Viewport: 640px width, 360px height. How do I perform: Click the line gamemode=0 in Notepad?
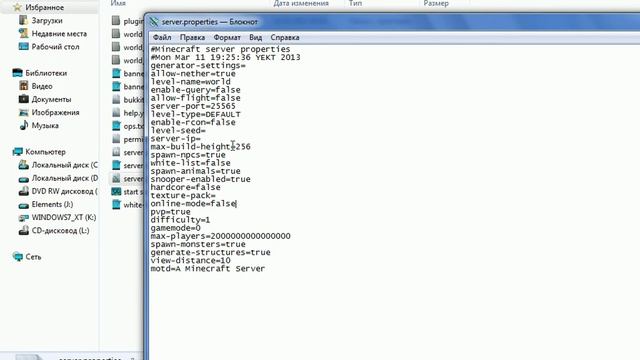[176, 228]
